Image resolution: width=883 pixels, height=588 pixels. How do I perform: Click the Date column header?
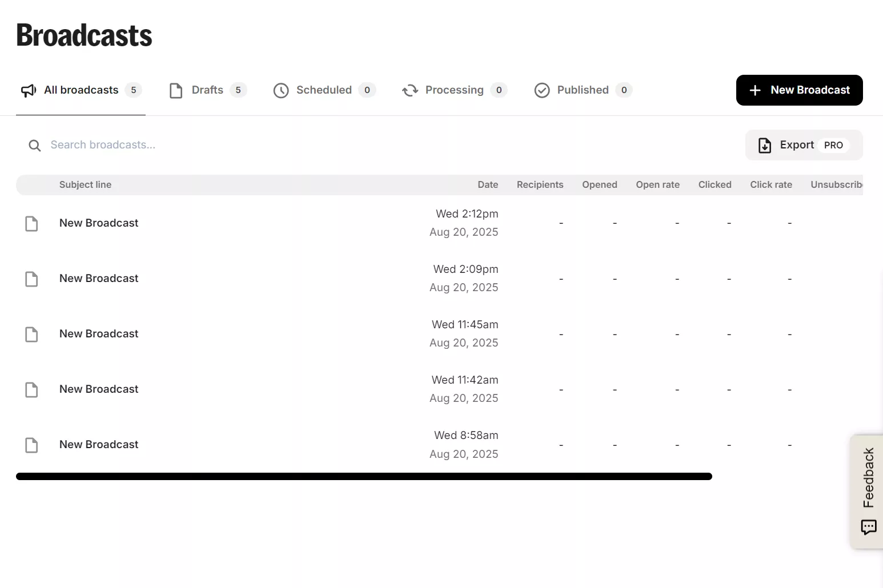point(488,185)
